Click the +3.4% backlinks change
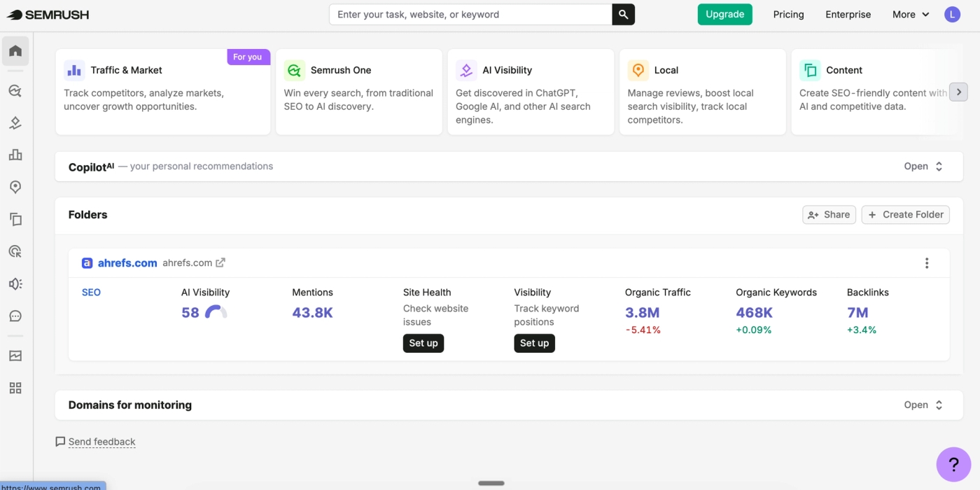980x490 pixels. click(x=862, y=330)
